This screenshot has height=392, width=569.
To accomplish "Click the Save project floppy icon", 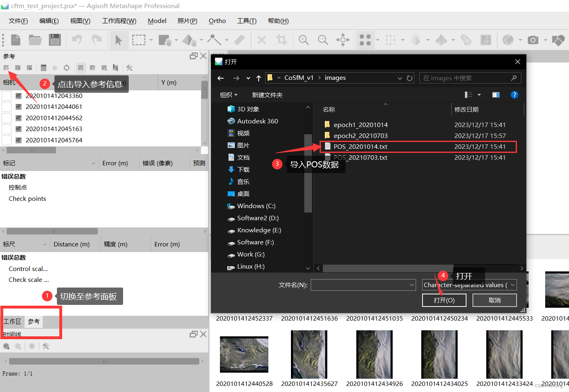I will pos(54,40).
